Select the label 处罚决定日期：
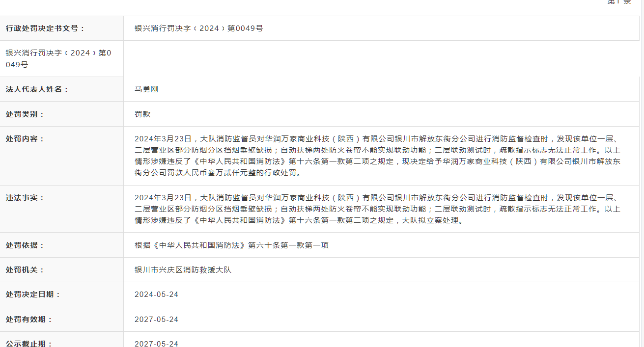Screen dimensions: 644x347 33,294
